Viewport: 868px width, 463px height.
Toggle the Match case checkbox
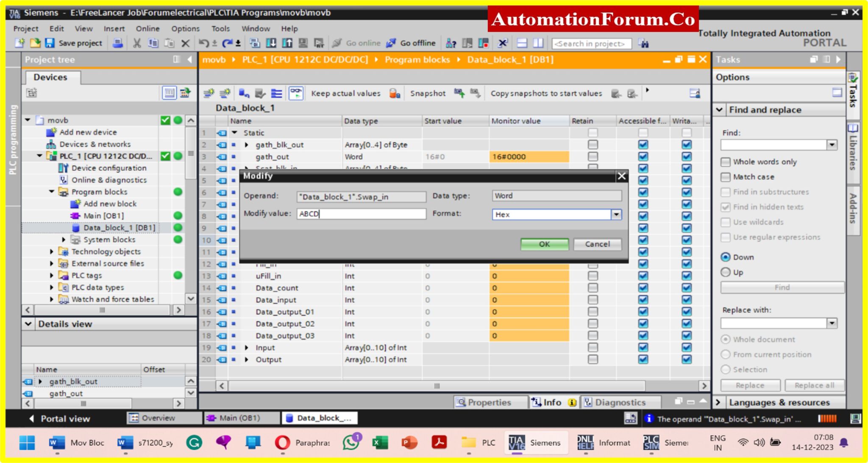[x=726, y=177]
